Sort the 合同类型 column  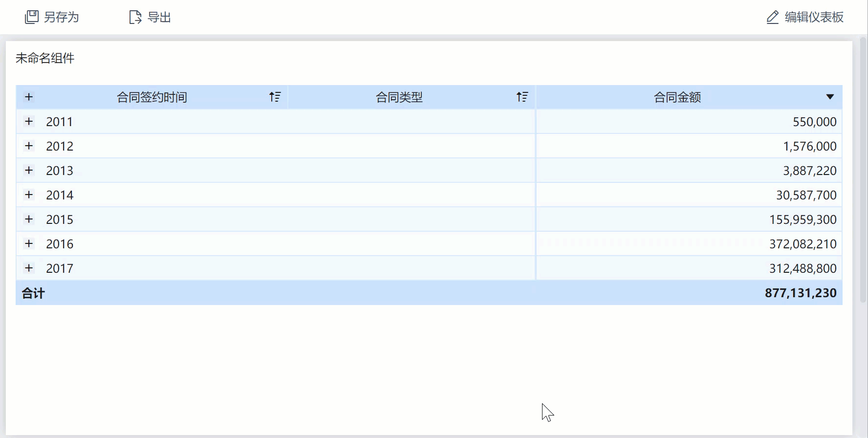pos(522,97)
